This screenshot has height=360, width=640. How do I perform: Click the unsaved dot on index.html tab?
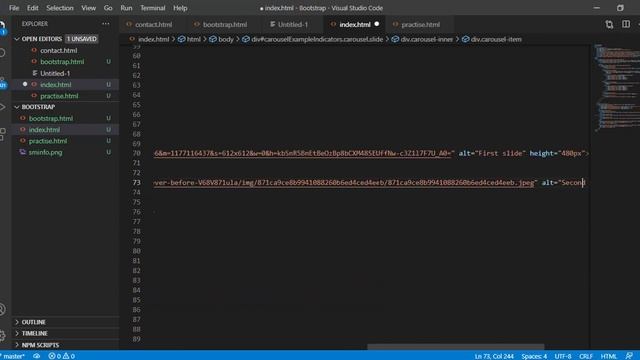pos(376,24)
